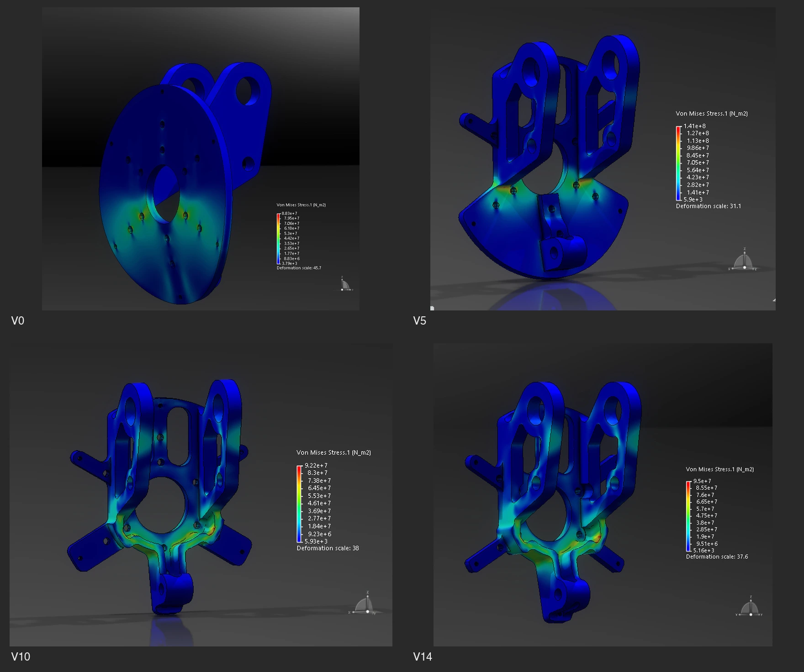
Task: Select the Von Mises Stress title in V0 legend
Action: click(301, 205)
